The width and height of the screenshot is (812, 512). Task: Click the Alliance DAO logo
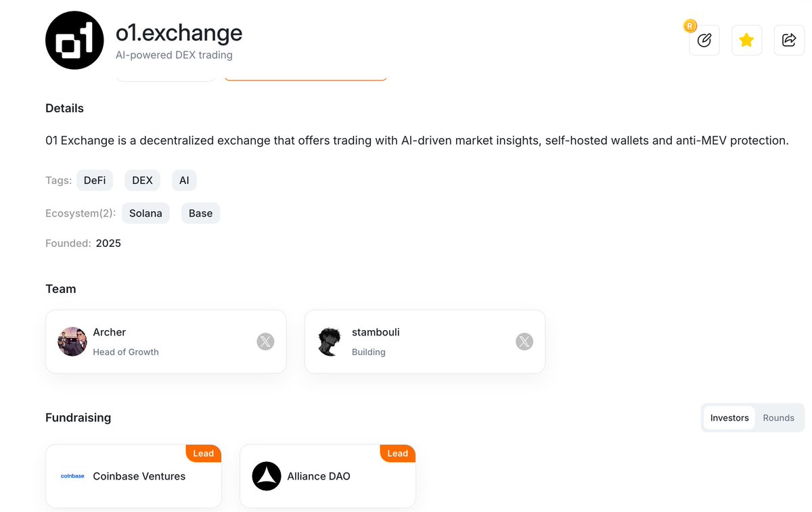[x=267, y=476]
